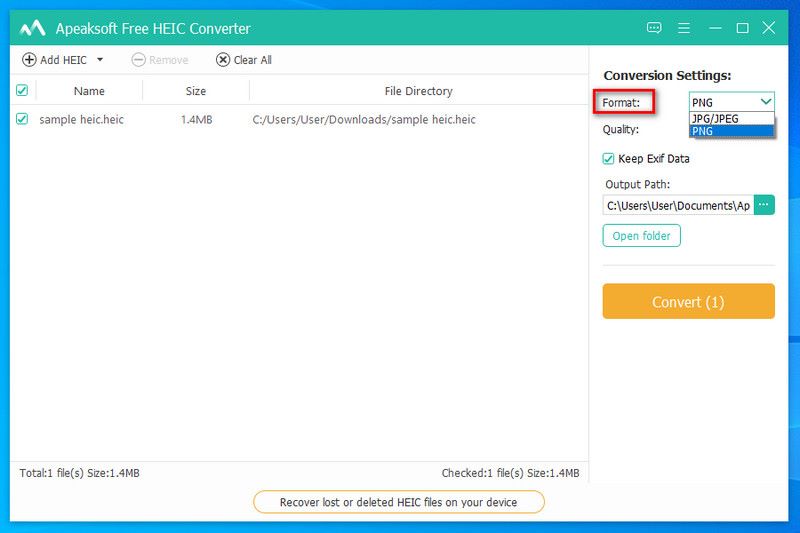Screen dimensions: 800x533
Task: Click the Quality: label
Action: (620, 130)
